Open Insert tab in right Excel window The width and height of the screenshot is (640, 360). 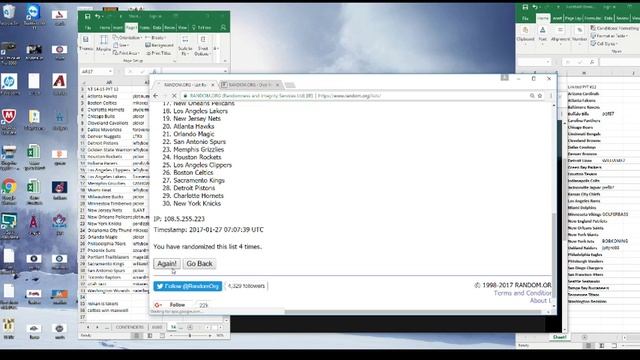click(557, 18)
